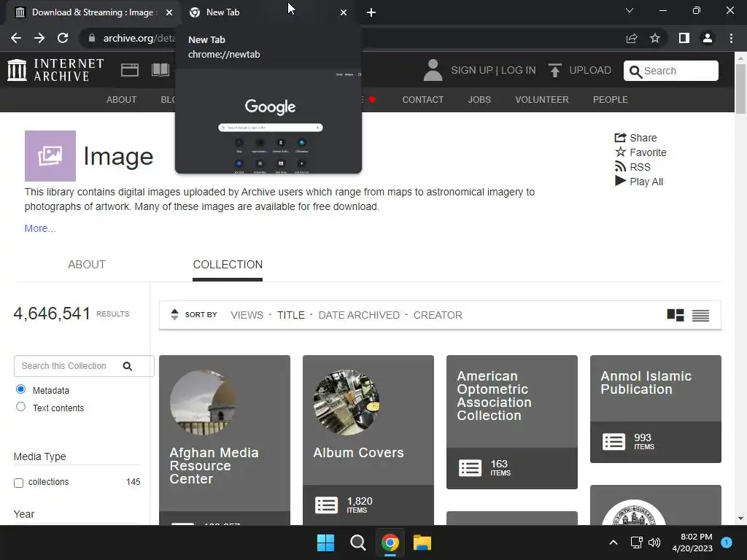The width and height of the screenshot is (747, 560).
Task: Switch to the Download & Streaming : Image tab
Action: click(x=93, y=12)
